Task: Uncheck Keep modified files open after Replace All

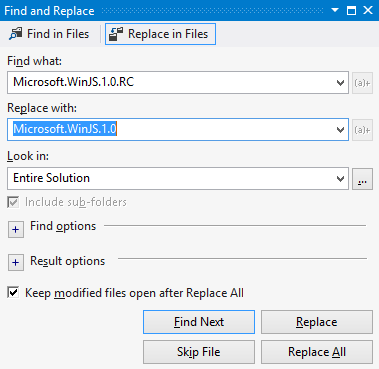Action: tap(13, 293)
